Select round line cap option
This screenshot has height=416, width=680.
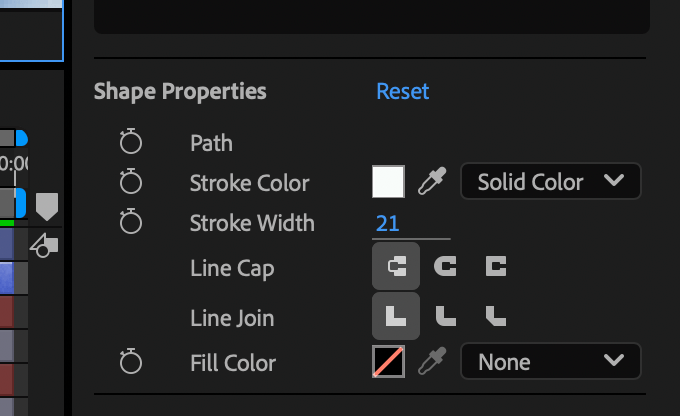[x=445, y=266]
